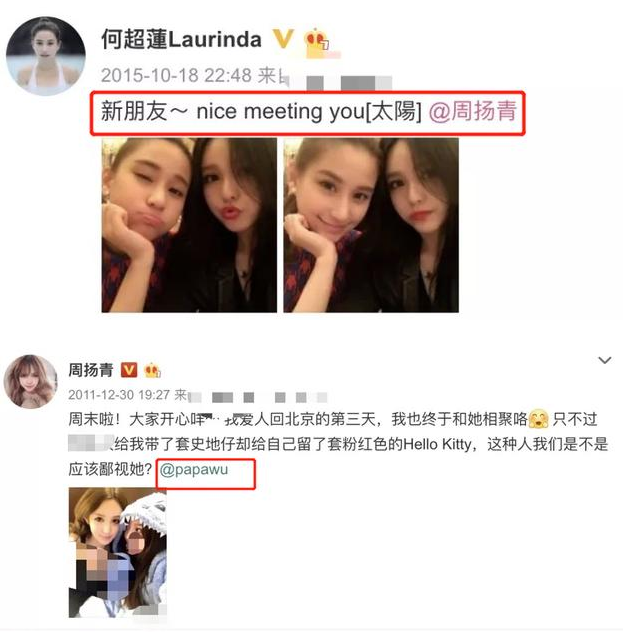631x632 pixels.
Task: Click the crown membership icon next to Laurinda
Action: (x=318, y=42)
